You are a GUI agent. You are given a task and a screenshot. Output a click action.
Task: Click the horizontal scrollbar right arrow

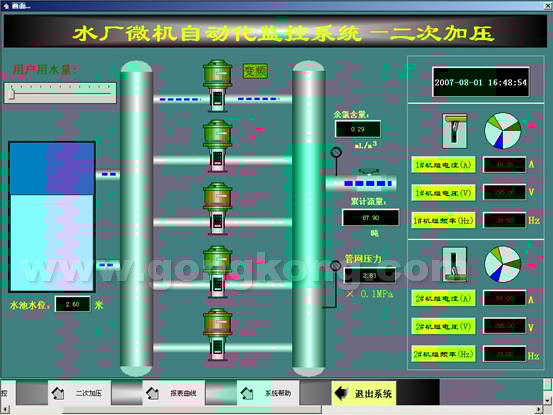(x=539, y=410)
